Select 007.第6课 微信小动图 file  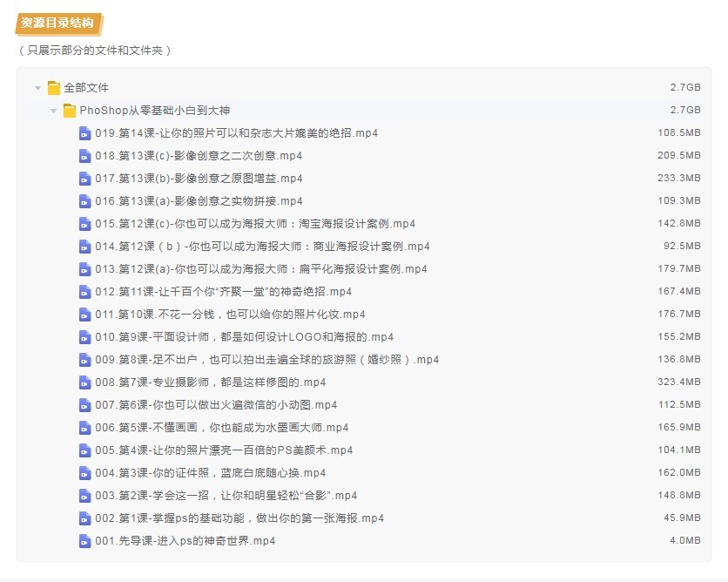[x=216, y=405]
